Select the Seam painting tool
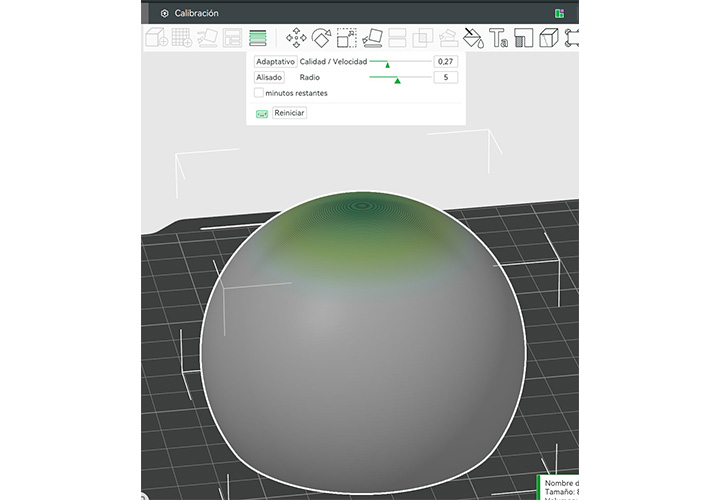The image size is (720, 500). 523,38
